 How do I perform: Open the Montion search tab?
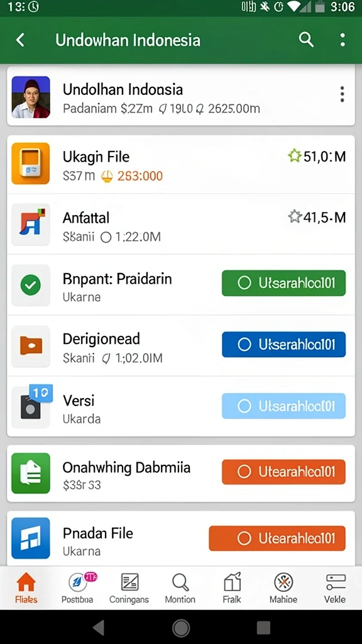click(180, 588)
